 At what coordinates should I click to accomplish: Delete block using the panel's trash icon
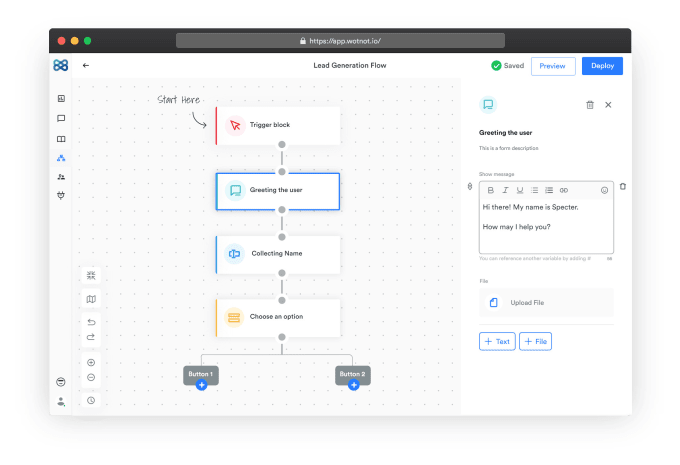tap(590, 105)
